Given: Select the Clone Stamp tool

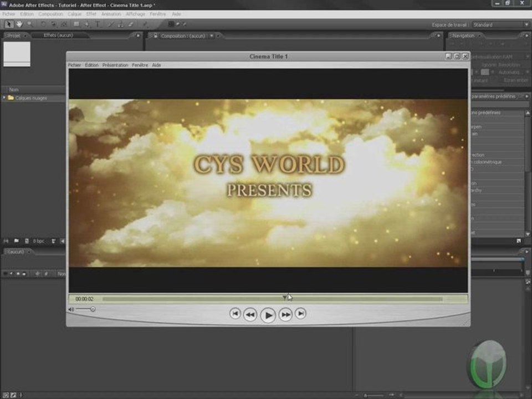Looking at the screenshot, I should (x=120, y=24).
